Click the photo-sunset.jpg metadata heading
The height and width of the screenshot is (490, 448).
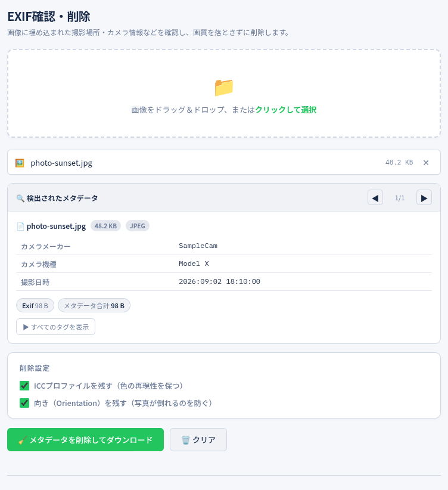click(56, 227)
